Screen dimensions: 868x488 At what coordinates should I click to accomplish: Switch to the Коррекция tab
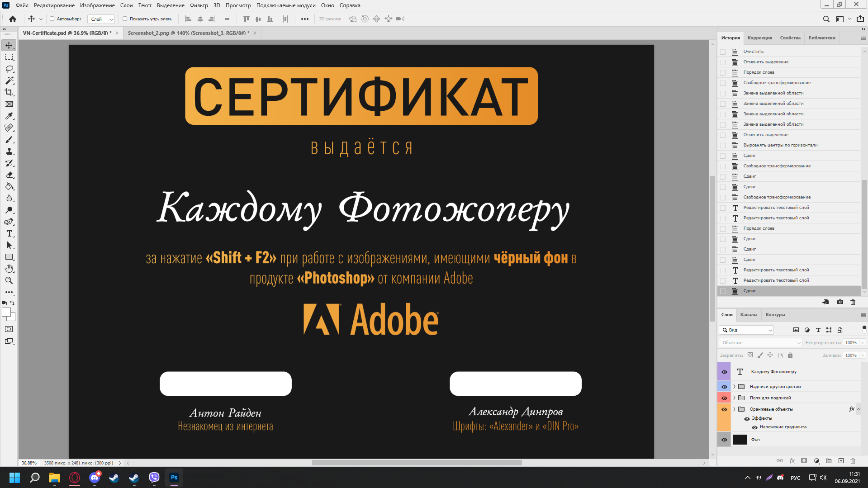point(759,38)
